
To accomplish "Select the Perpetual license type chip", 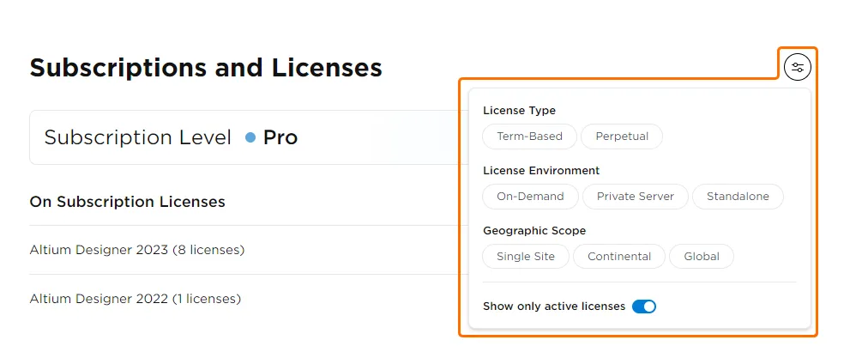I will 622,137.
